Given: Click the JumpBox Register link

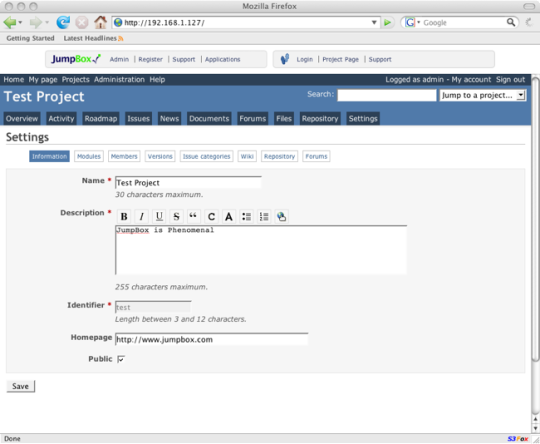Looking at the screenshot, I should click(150, 60).
